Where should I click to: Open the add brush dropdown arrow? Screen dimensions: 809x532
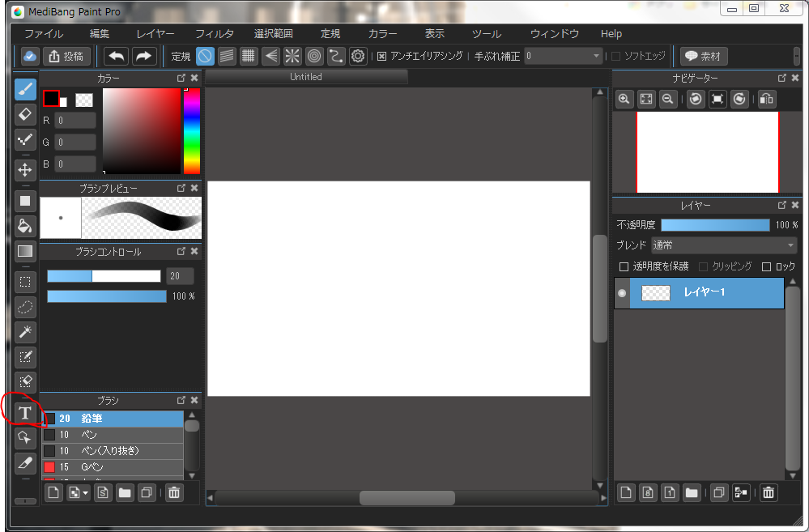pyautogui.click(x=86, y=493)
